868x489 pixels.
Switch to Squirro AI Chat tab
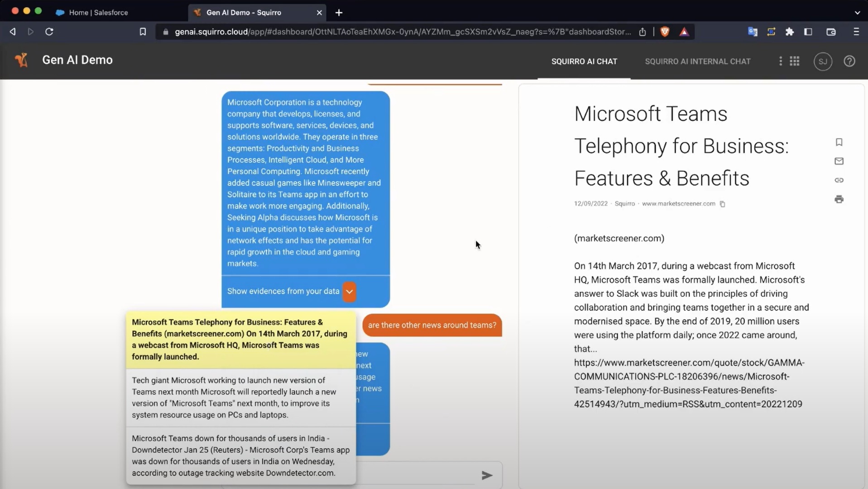(584, 62)
